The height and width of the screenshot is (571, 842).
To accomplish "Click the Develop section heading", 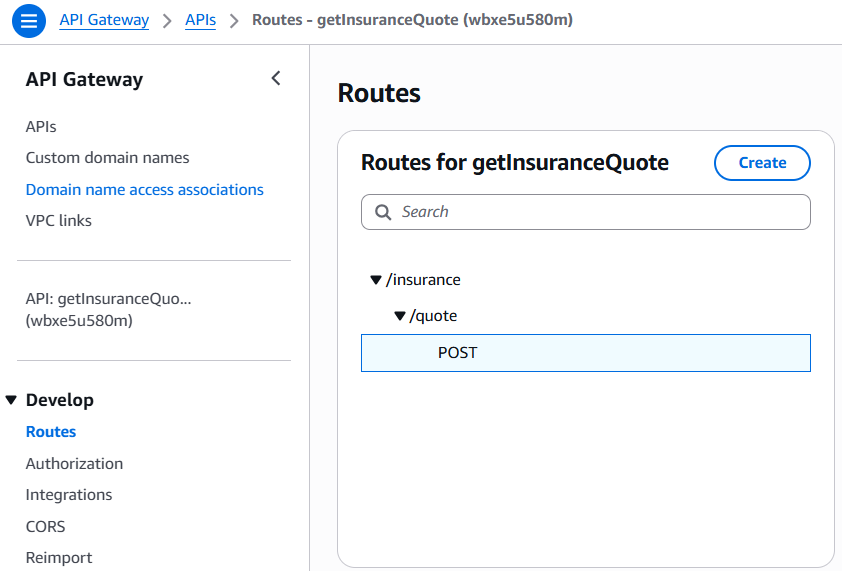I will coord(60,400).
